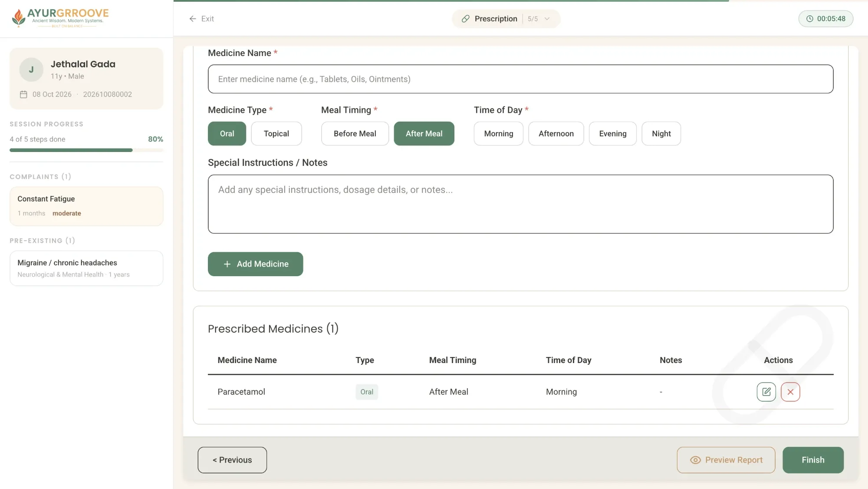Click the Prescription step label

[496, 19]
